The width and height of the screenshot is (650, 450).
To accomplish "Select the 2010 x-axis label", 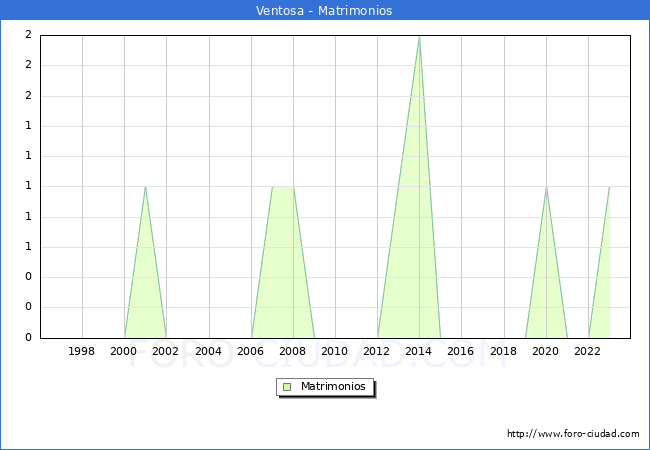I will pyautogui.click(x=335, y=351).
